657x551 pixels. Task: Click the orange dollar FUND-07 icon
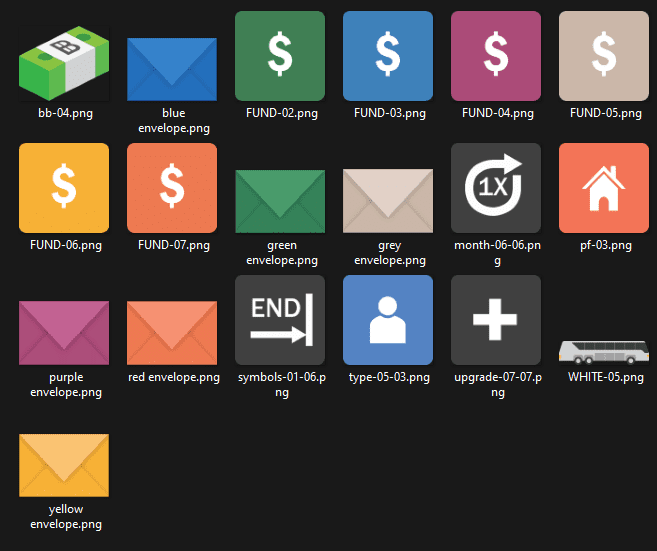point(172,188)
